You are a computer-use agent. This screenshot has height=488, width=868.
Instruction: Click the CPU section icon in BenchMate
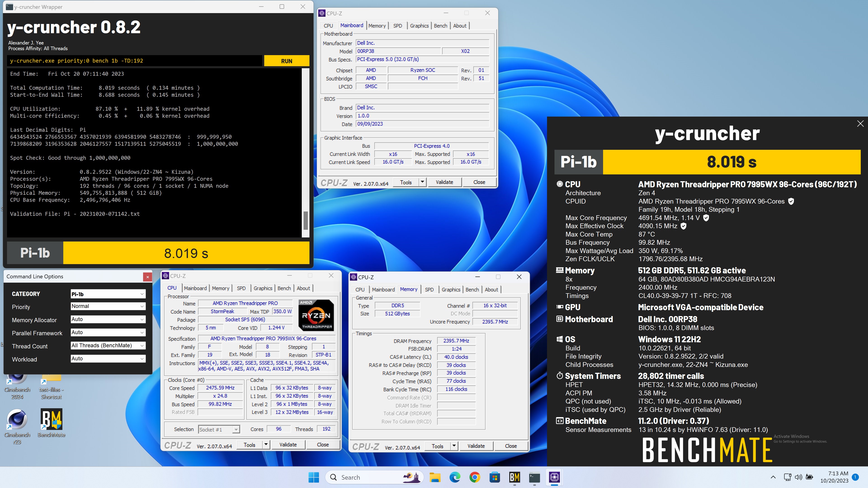pos(559,184)
